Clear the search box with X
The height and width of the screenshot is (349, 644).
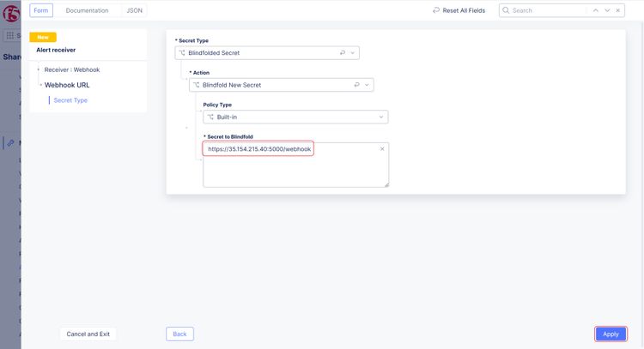click(618, 10)
